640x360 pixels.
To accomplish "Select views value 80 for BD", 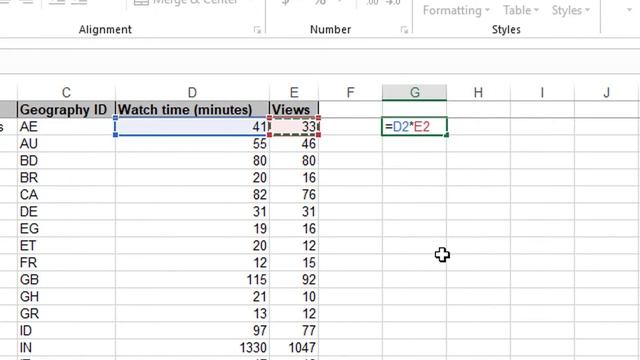I will tap(294, 160).
